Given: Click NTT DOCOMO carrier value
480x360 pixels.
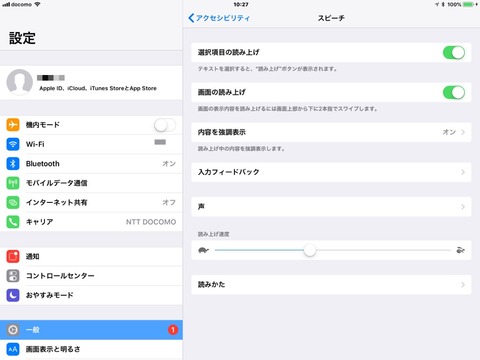Looking at the screenshot, I should (x=151, y=222).
